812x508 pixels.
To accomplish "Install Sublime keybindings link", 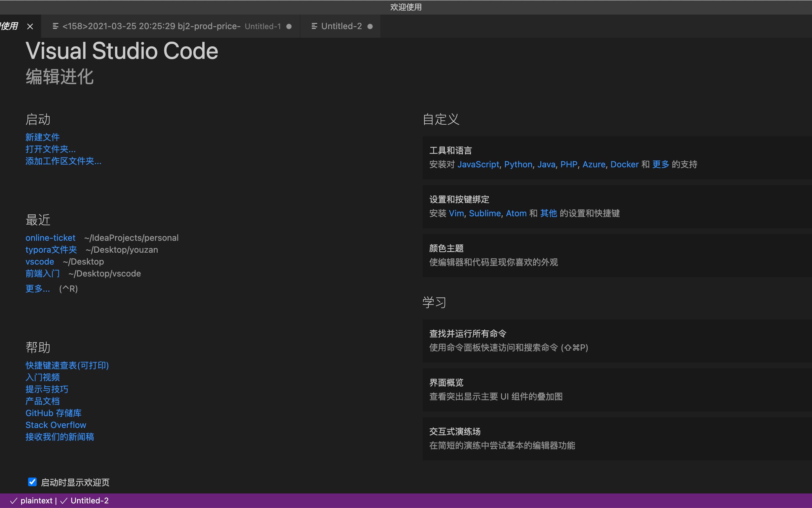I will click(x=485, y=213).
